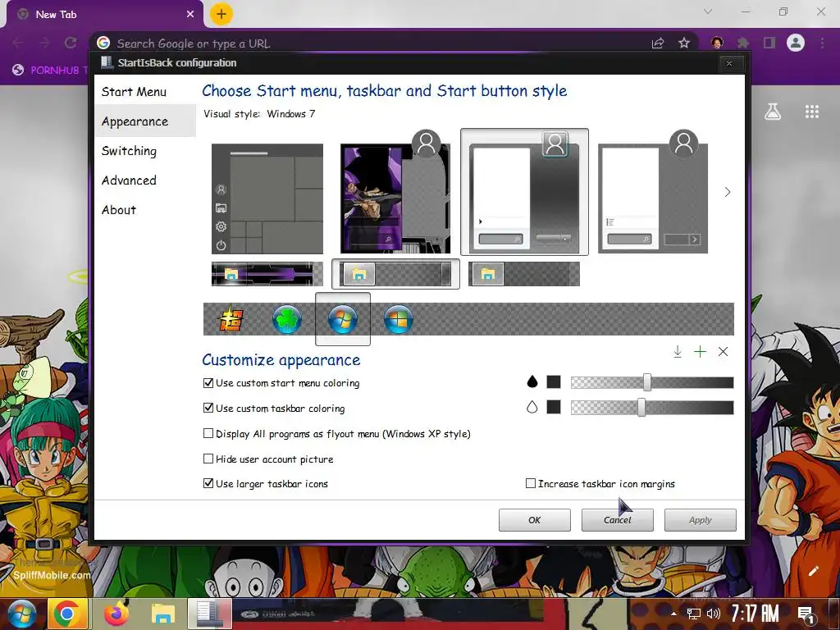Open Chrome tab search chevron
The height and width of the screenshot is (630, 840).
tap(708, 11)
